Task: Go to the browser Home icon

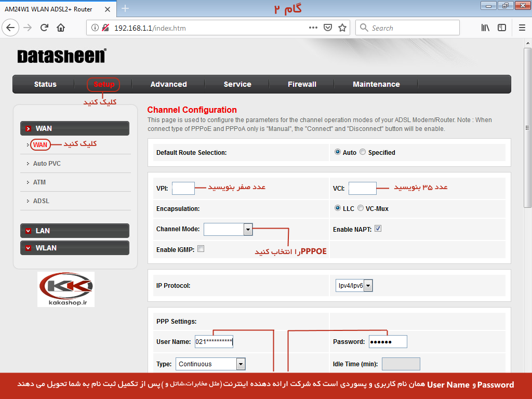Action: pyautogui.click(x=61, y=28)
